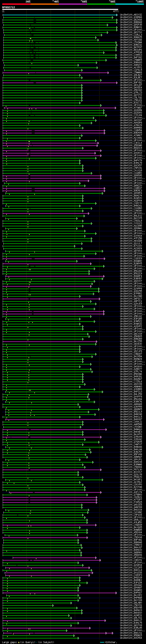
Task: Select hit label UniRef100_B8LEX2
Action: pos(131,216)
